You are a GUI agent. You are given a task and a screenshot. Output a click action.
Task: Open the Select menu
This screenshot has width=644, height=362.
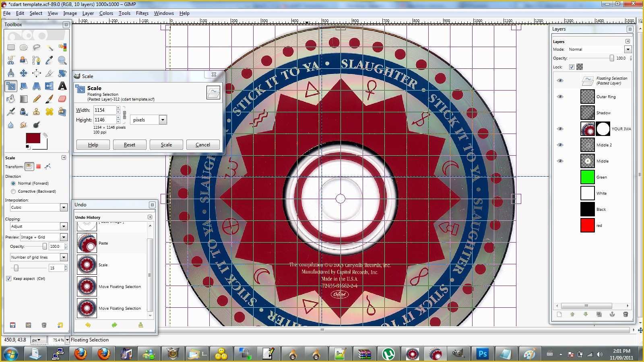(x=36, y=13)
